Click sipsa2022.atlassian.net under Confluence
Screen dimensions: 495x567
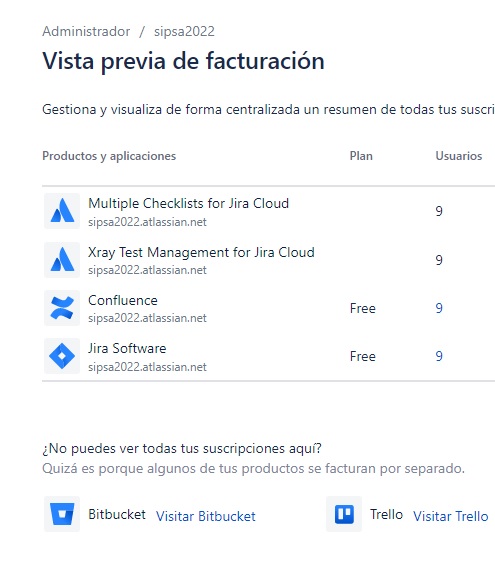[x=148, y=318]
